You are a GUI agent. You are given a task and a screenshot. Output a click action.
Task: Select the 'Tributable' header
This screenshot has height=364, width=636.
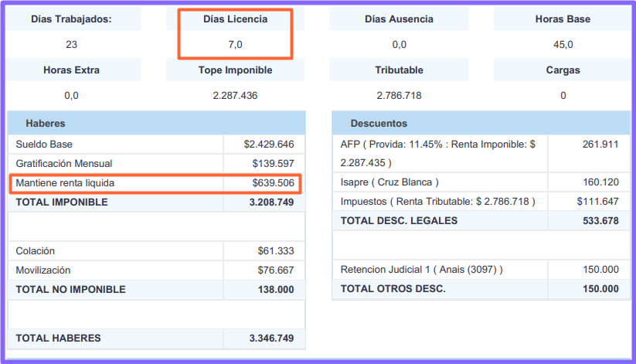pyautogui.click(x=399, y=70)
